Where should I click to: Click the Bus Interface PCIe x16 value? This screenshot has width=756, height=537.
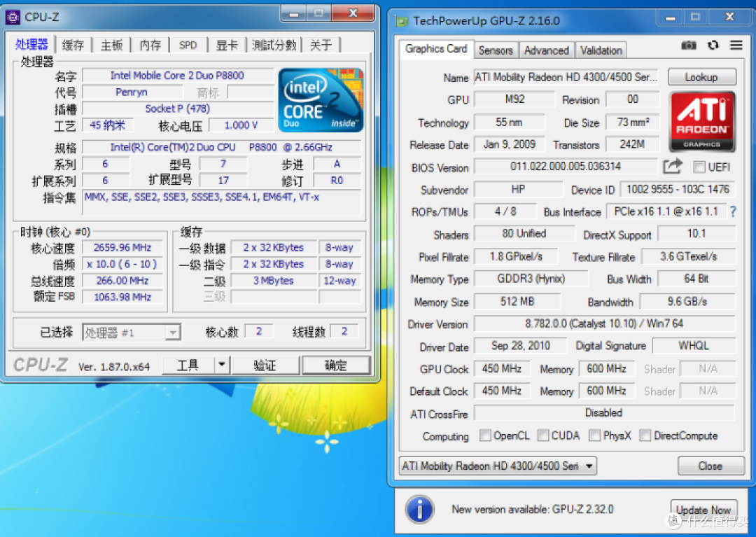point(666,211)
